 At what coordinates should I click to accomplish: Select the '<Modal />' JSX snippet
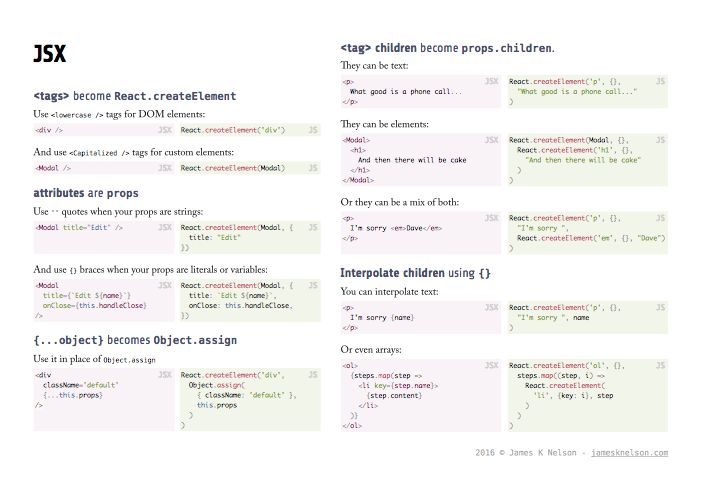[104, 168]
